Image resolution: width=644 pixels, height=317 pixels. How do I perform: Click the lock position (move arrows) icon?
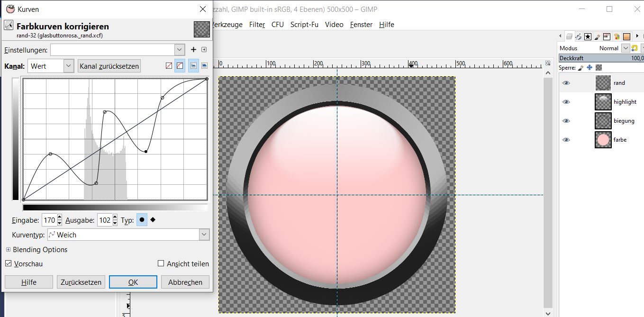(590, 68)
